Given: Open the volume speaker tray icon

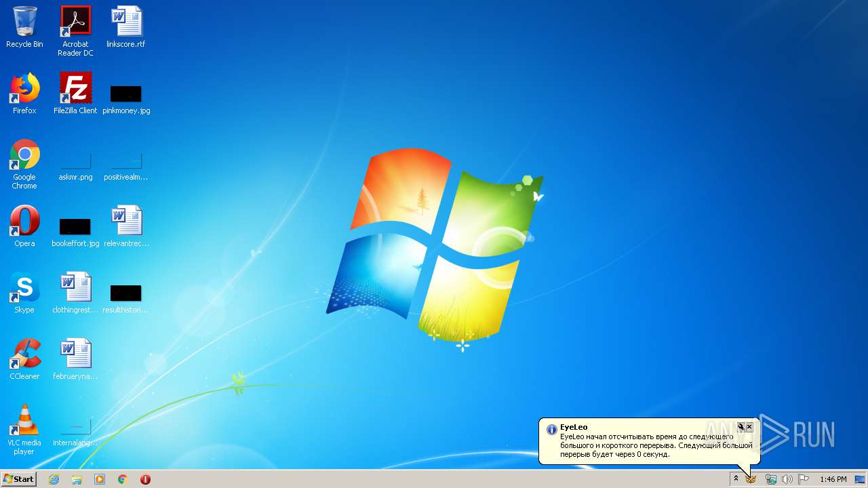Looking at the screenshot, I should click(787, 479).
